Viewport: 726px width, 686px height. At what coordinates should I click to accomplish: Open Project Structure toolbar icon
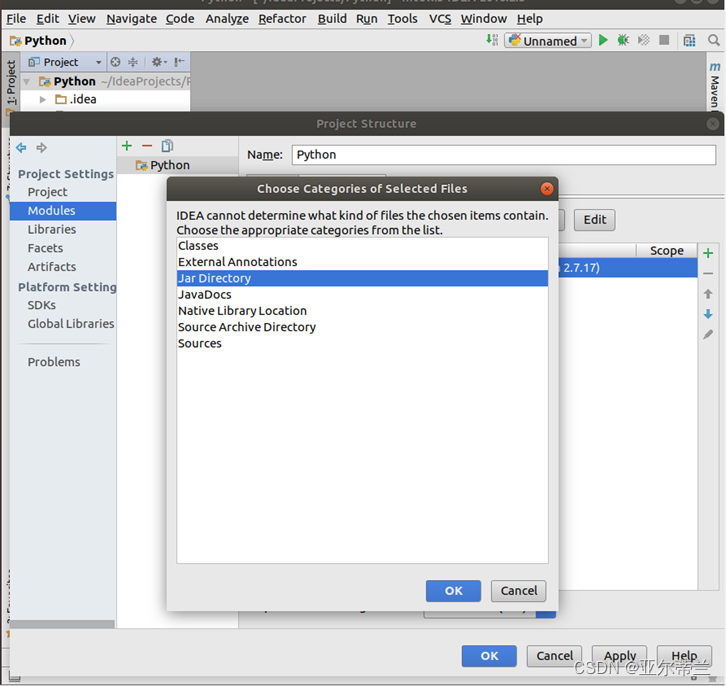pyautogui.click(x=689, y=41)
